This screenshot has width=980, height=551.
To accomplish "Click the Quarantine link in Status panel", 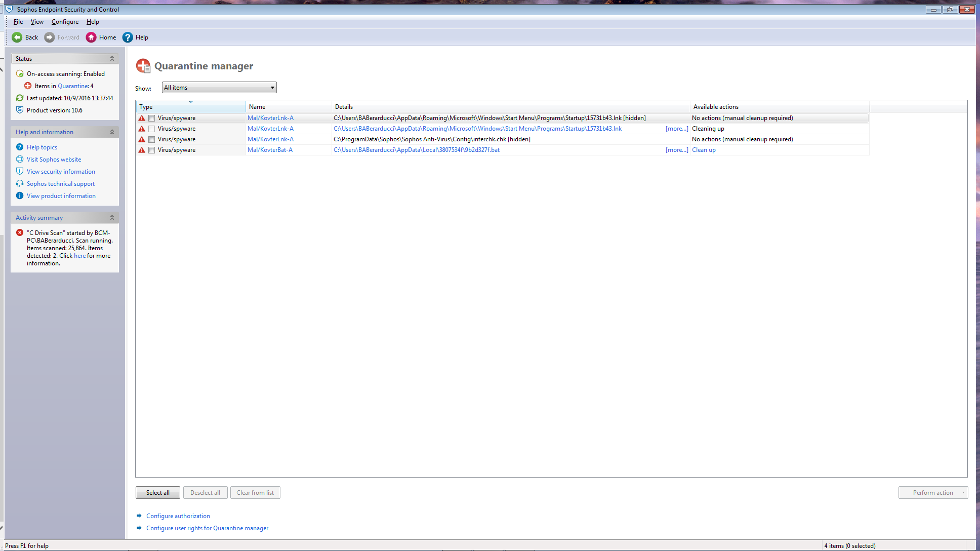I will [73, 86].
